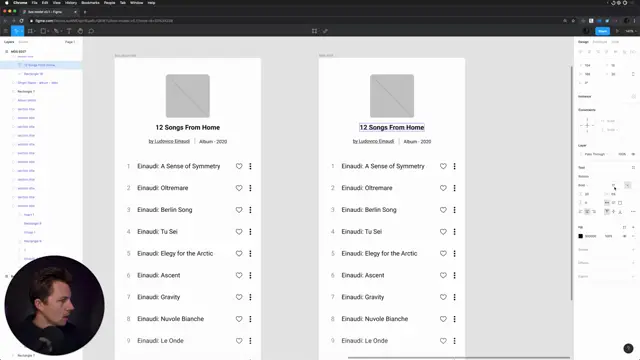Open the frame tool options arrow

34,31
